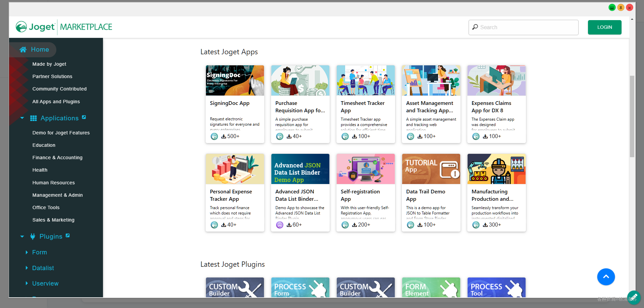
Task: Click the scrollbar up arrow
Action: [x=632, y=19]
